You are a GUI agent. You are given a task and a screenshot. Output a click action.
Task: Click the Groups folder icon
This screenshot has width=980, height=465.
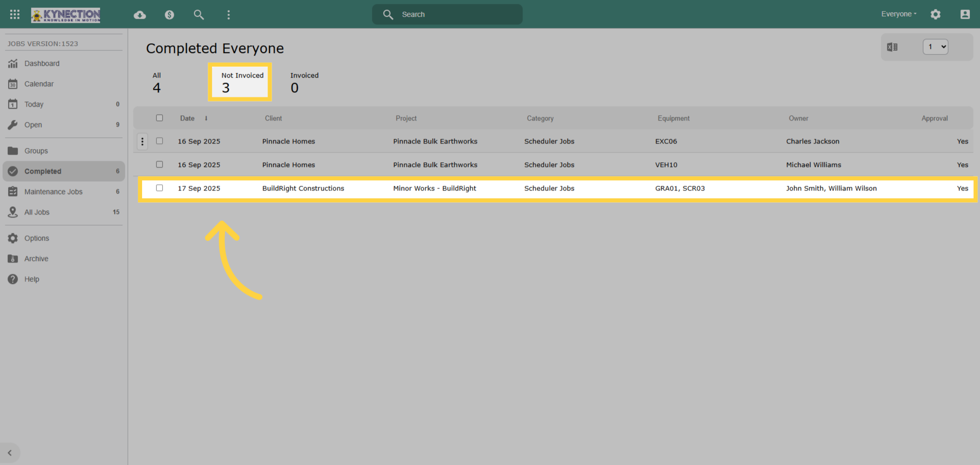tap(13, 151)
